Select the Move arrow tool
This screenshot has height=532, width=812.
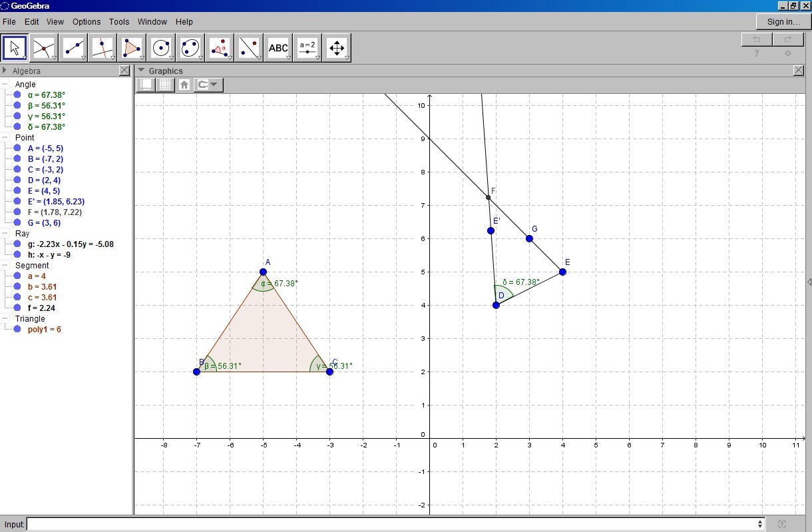coord(15,48)
